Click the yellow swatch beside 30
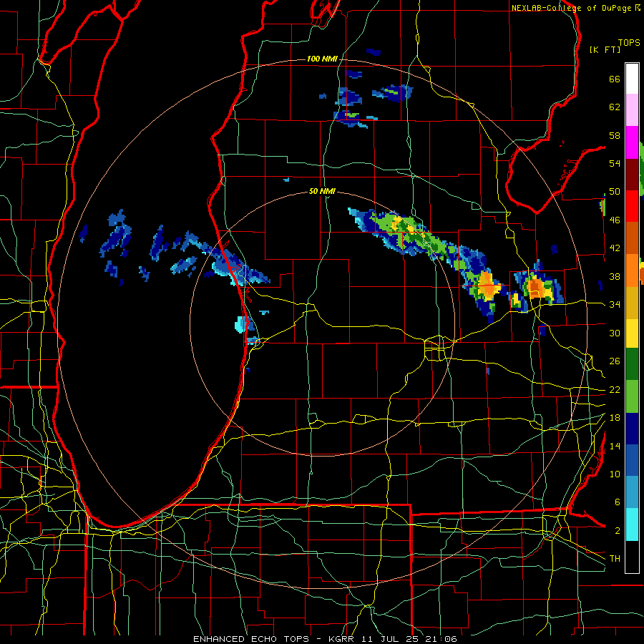Image resolution: width=644 pixels, height=644 pixels. [632, 333]
